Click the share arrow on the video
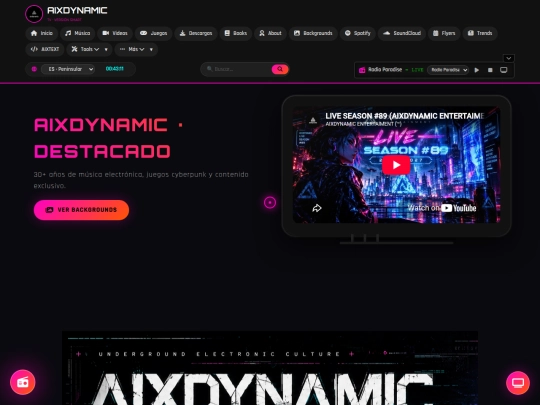 317,208
